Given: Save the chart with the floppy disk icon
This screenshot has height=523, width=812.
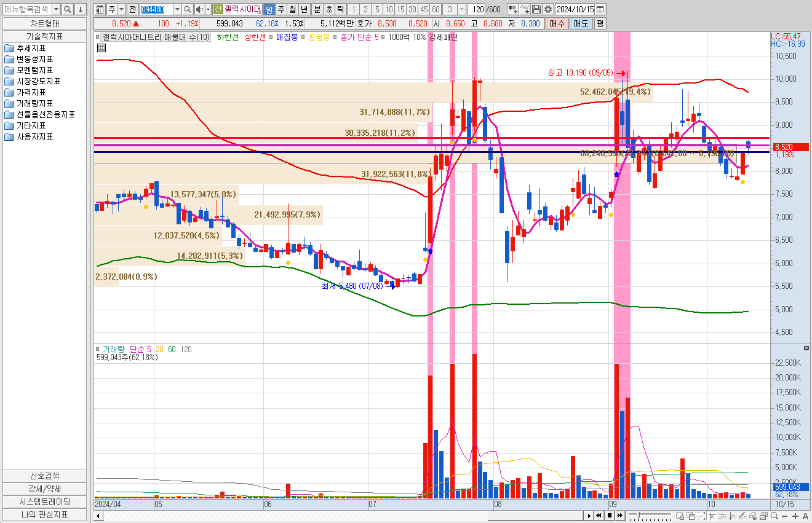Looking at the screenshot, I should tap(536, 9).
